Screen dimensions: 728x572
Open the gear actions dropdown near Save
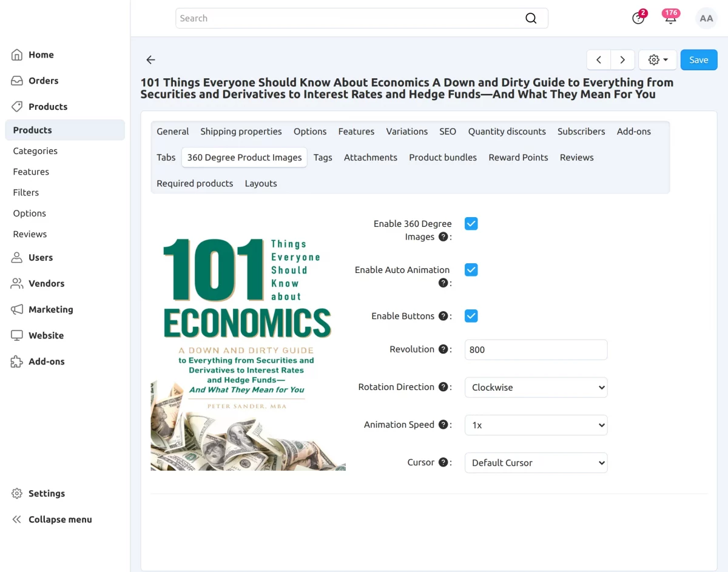pyautogui.click(x=658, y=60)
